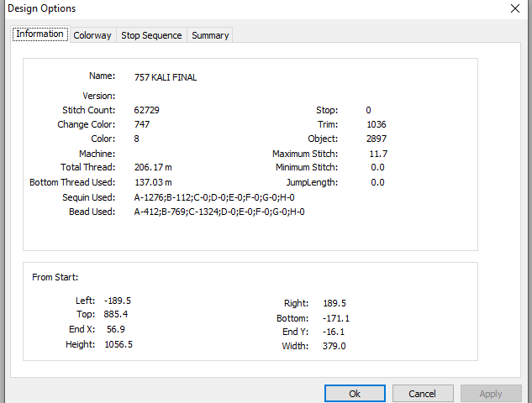Confirm the dialog with Ok
Viewport: 532px width, 403px height.
[355, 394]
